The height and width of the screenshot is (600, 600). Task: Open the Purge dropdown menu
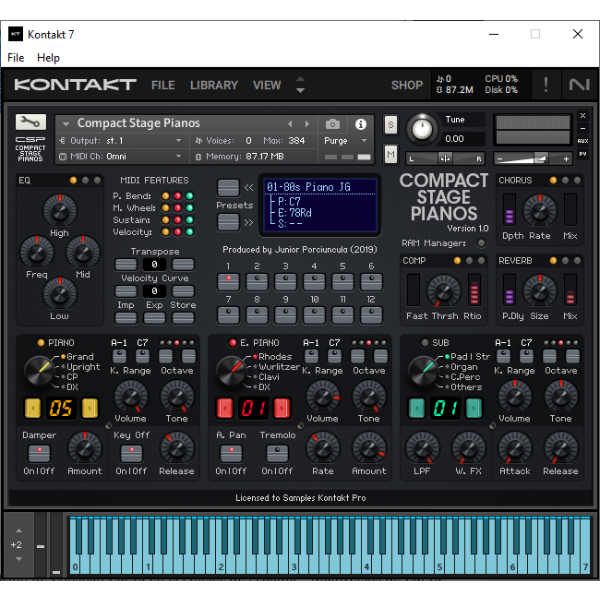[346, 140]
